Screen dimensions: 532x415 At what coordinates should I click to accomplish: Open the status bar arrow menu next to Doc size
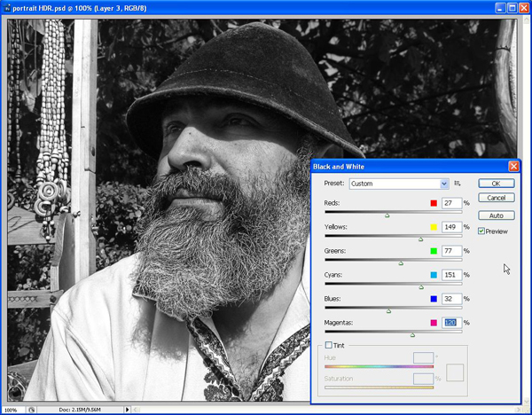tap(127, 410)
